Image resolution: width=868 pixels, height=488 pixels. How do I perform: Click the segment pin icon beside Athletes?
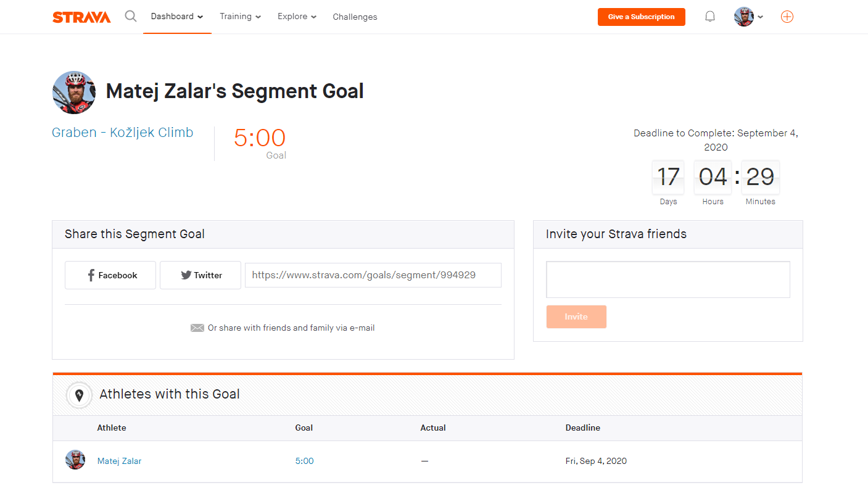[80, 395]
